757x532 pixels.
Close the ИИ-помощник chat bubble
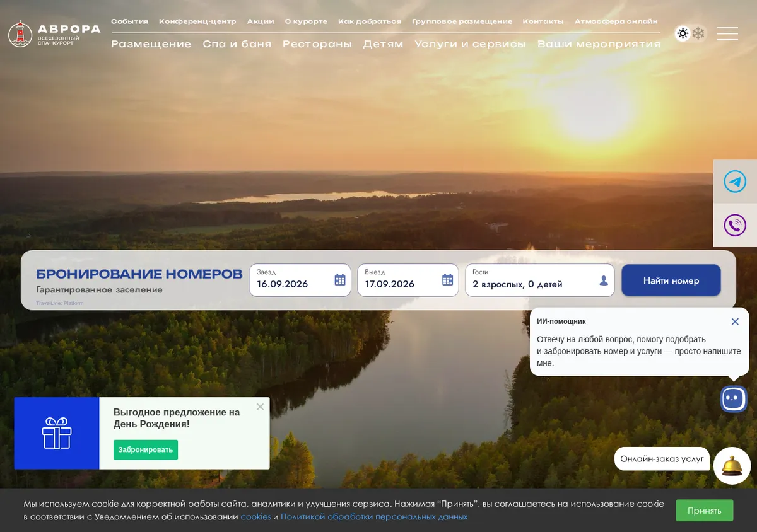[x=735, y=321]
